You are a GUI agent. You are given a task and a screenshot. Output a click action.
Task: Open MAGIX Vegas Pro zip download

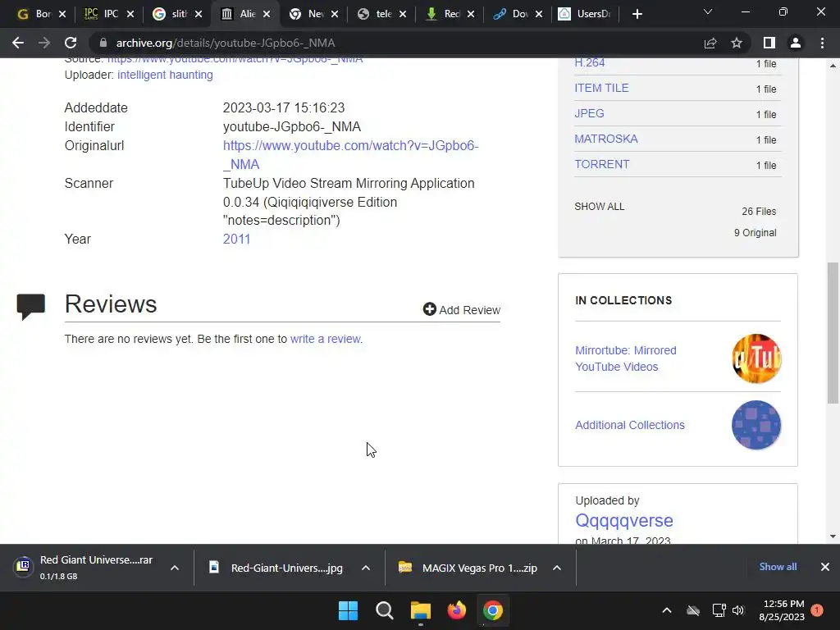(468, 568)
